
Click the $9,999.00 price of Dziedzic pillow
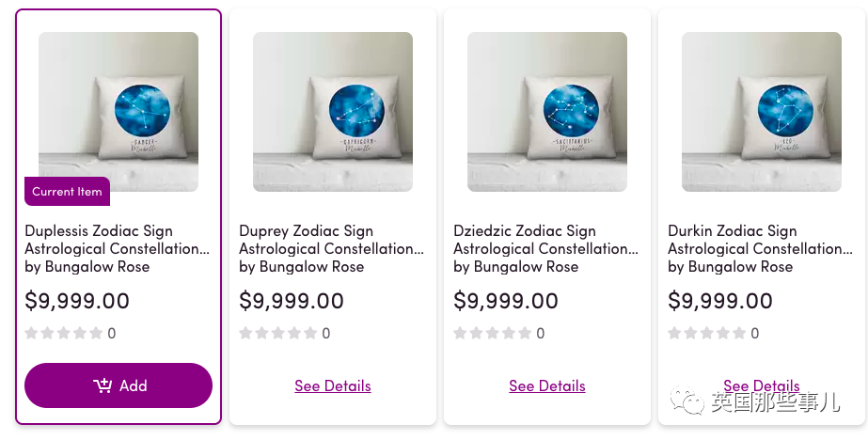(x=506, y=301)
